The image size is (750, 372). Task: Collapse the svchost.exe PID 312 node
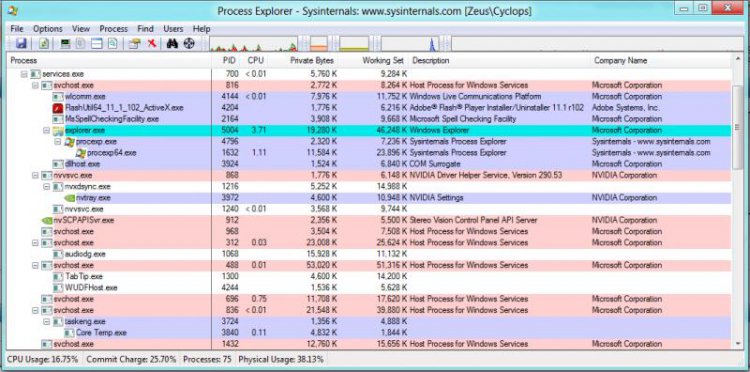(35, 243)
